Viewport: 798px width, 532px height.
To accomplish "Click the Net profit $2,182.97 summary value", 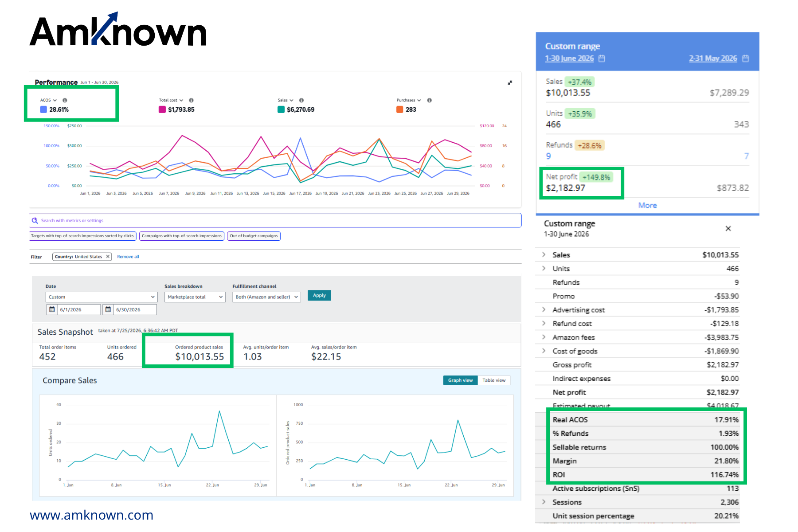I will (566, 188).
